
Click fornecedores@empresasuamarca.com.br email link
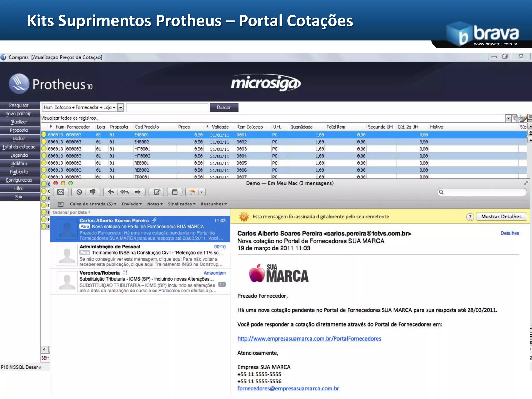tap(288, 388)
